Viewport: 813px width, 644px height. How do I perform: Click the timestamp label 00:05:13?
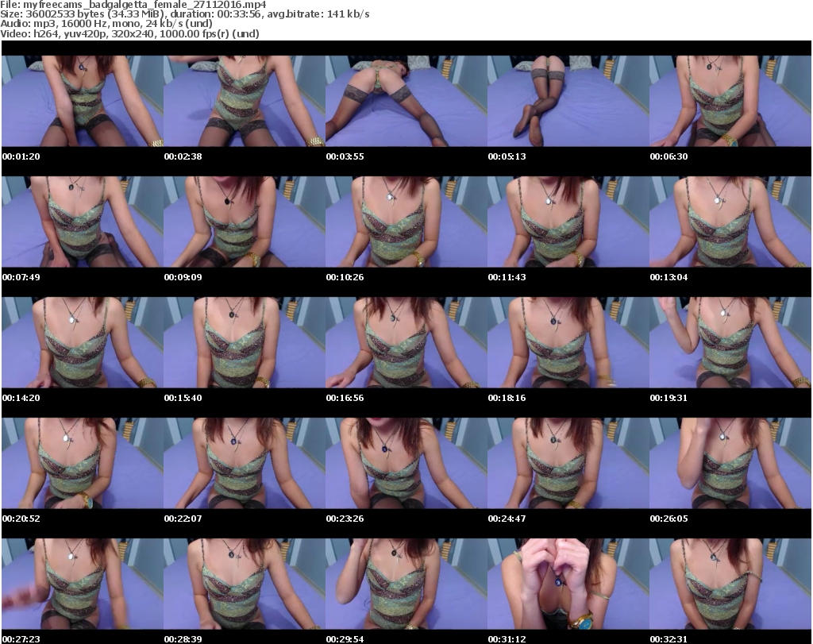tap(507, 156)
